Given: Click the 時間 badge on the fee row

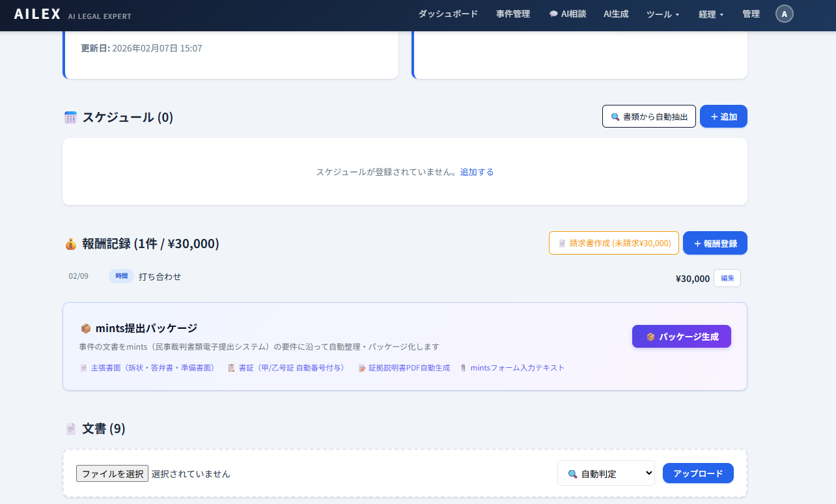Looking at the screenshot, I should [122, 276].
